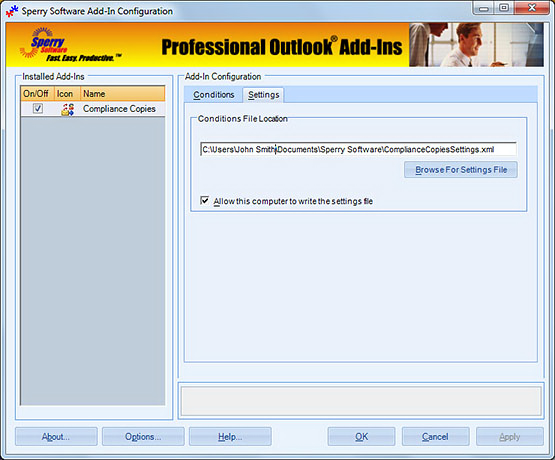Viewport: 555px width, 460px height.
Task: Confirm with the OK button
Action: (361, 437)
